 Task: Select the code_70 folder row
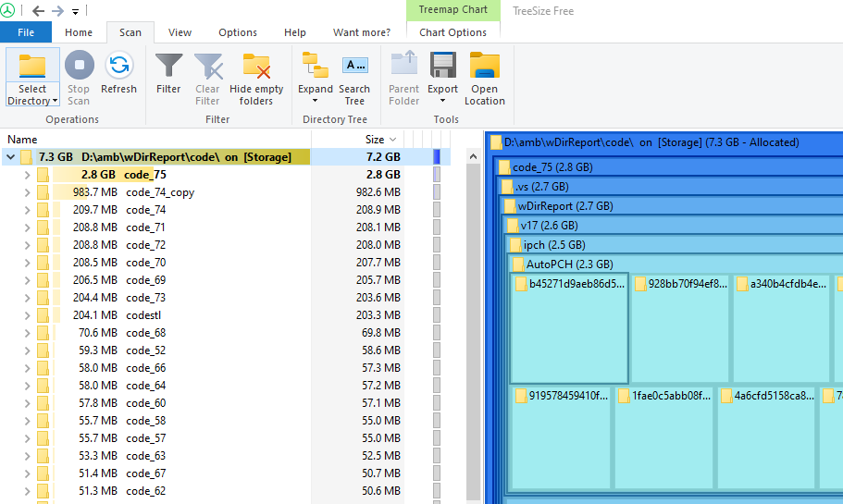coord(226,263)
